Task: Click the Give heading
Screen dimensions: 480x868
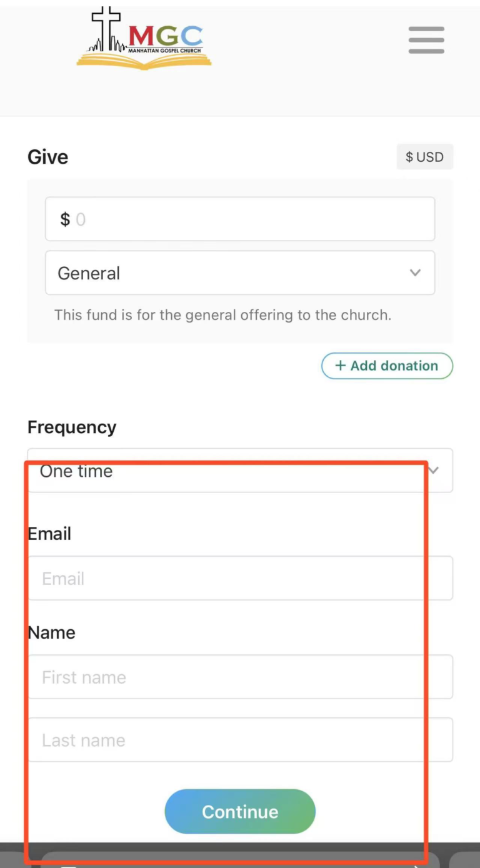Action: click(x=48, y=157)
